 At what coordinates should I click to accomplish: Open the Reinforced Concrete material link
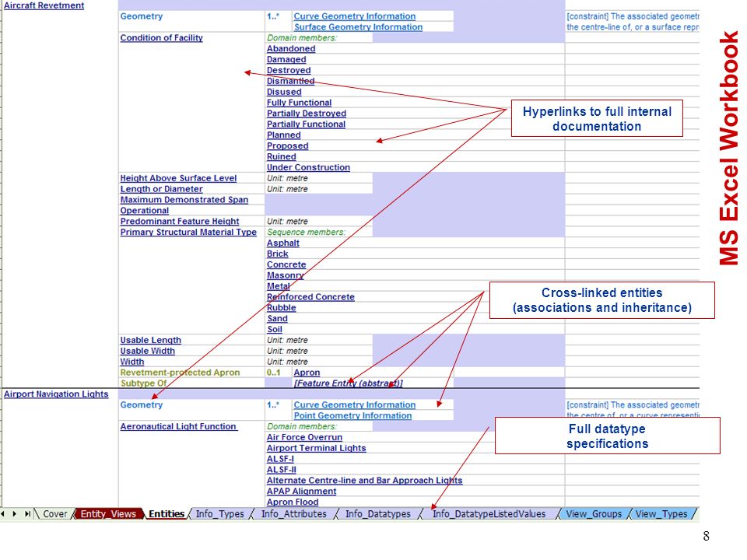[x=310, y=296]
